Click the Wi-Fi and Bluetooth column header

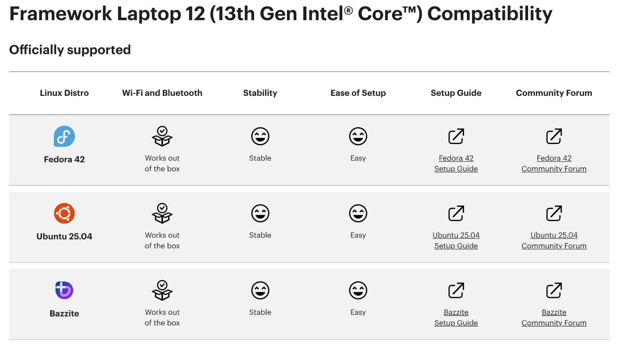coord(162,93)
